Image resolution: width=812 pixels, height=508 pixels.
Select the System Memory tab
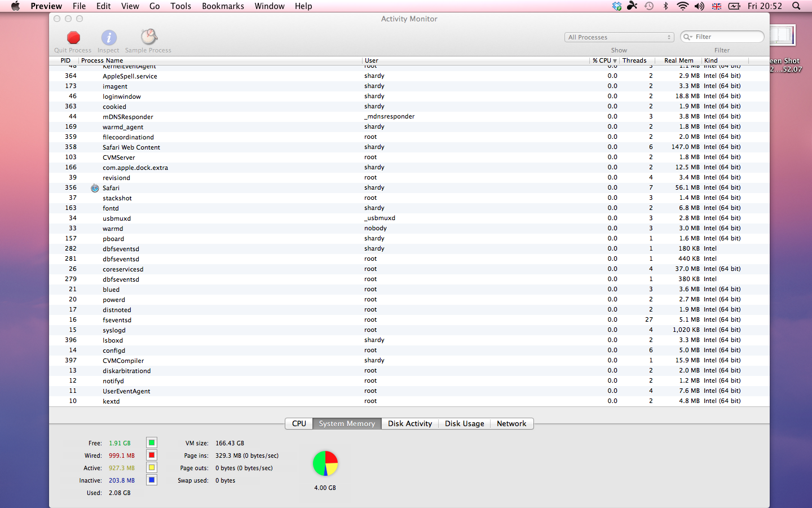coord(347,423)
